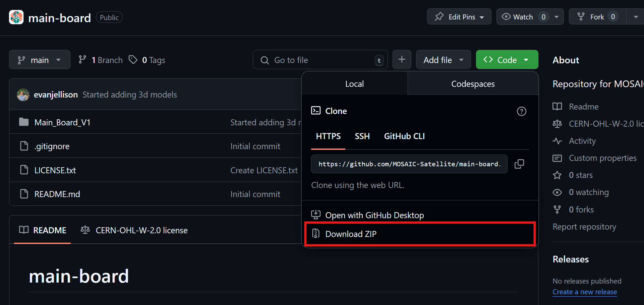644x305 pixels.
Task: Click the book icon next to Readme in About
Action: [557, 107]
